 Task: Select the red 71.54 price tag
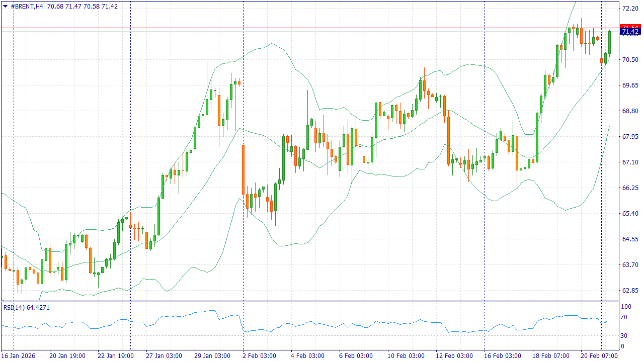tap(630, 27)
